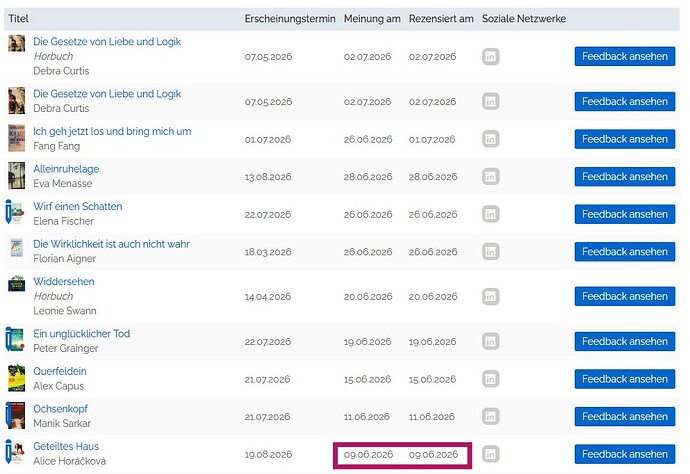Click the Soziale Netzwerke column header

pyautogui.click(x=524, y=18)
